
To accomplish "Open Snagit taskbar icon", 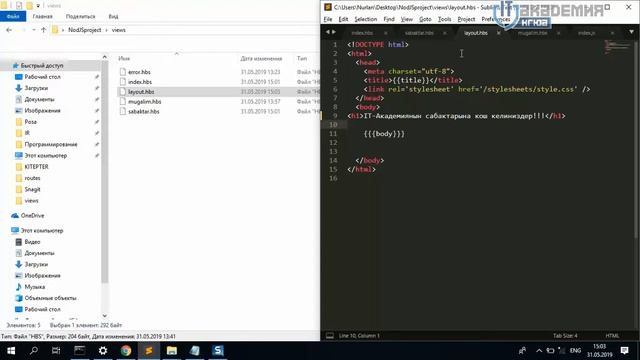I will [x=218, y=351].
